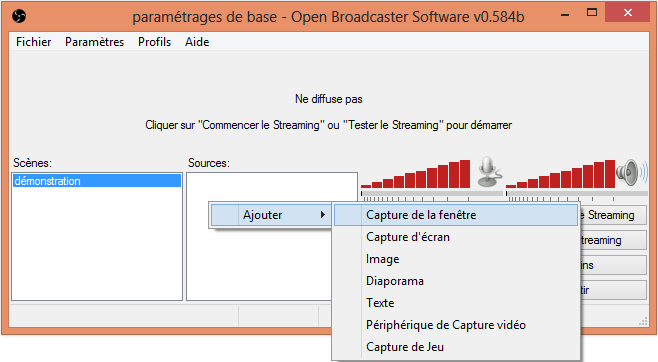Select Capture de Jeu entry
This screenshot has width=658, height=362.
456,347
